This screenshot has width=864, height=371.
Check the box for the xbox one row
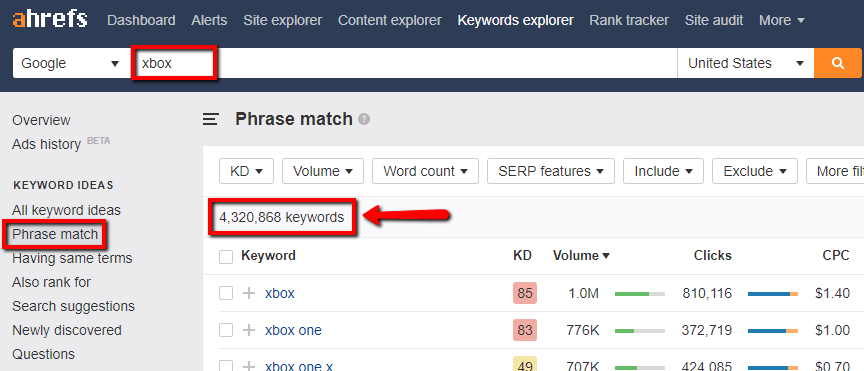(x=226, y=330)
